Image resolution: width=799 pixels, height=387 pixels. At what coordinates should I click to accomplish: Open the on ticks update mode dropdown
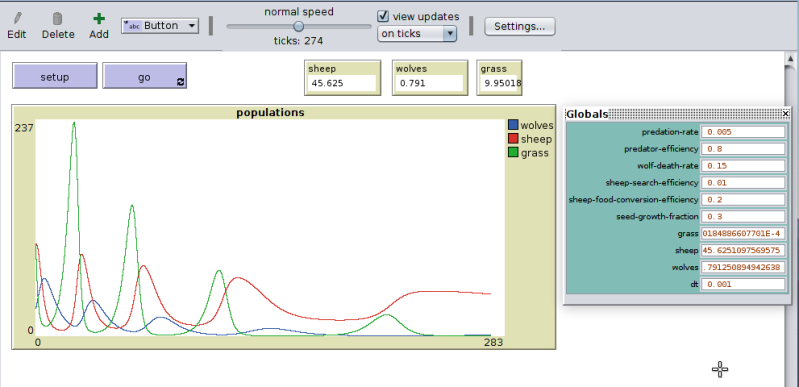pyautogui.click(x=416, y=34)
